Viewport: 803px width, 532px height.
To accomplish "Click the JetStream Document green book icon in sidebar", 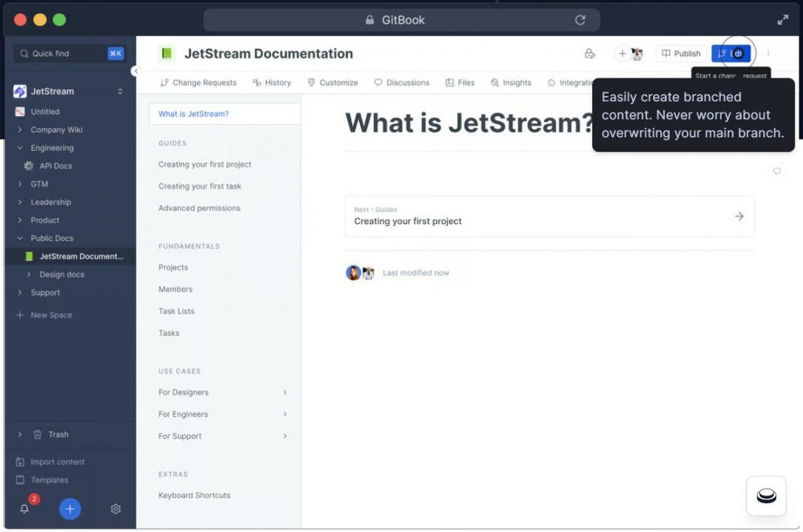I will tap(29, 256).
